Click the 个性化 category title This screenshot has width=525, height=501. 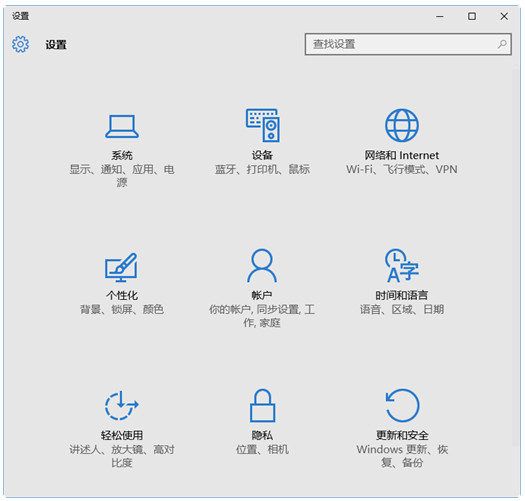click(122, 295)
